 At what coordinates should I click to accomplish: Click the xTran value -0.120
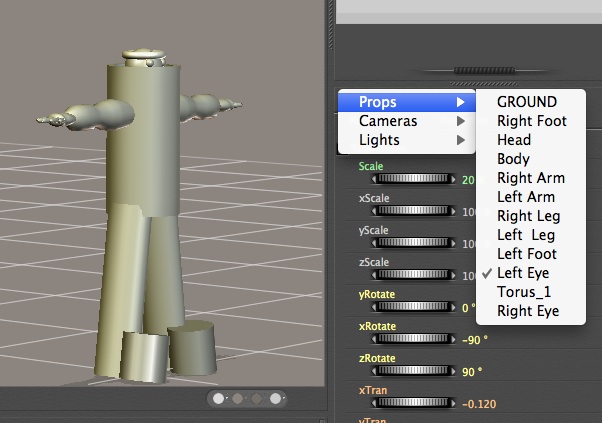pos(480,404)
